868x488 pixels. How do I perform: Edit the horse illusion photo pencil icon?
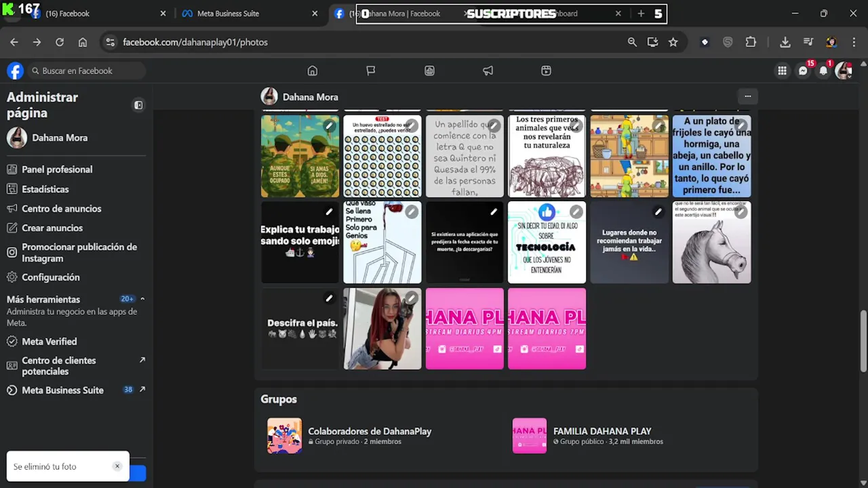741,212
